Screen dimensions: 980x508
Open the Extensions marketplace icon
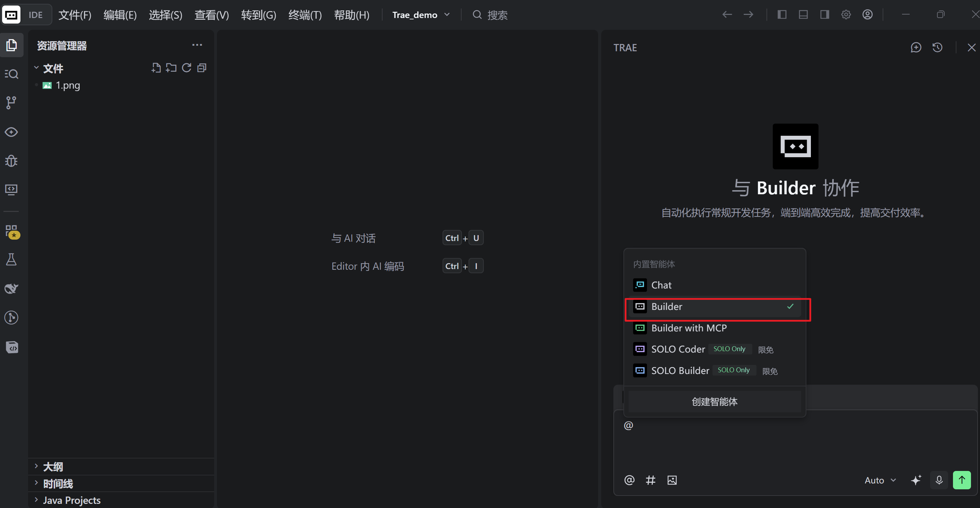tap(11, 231)
